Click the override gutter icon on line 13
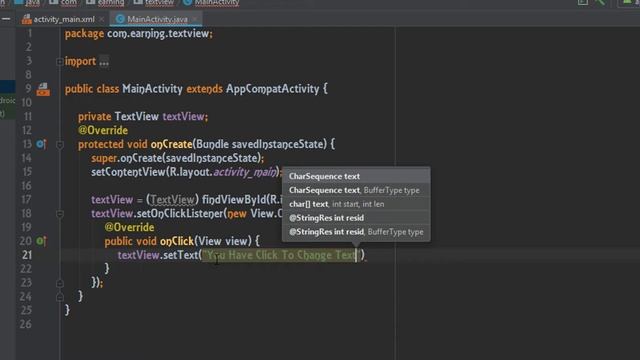Image resolution: width=640 pixels, height=360 pixels. click(x=41, y=144)
